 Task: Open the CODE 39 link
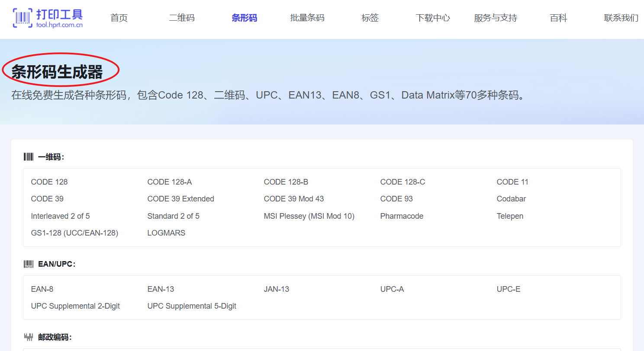click(47, 199)
